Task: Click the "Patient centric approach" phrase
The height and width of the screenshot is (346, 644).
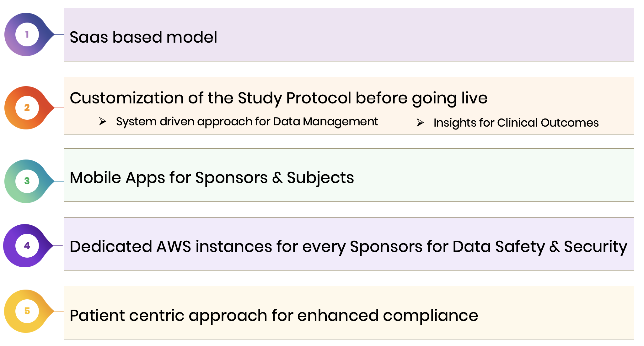Action: (168, 315)
